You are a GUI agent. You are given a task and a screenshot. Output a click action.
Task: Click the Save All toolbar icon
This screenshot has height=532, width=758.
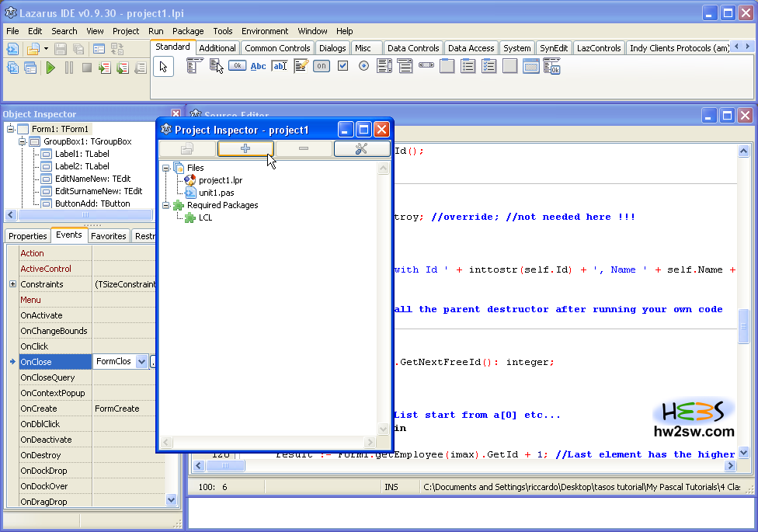[78, 49]
